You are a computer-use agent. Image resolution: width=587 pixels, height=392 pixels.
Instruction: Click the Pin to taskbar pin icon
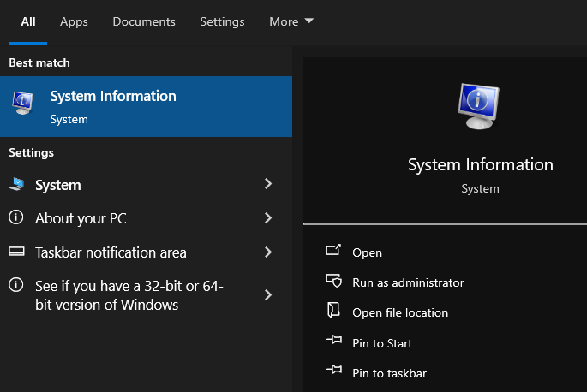[x=334, y=372]
